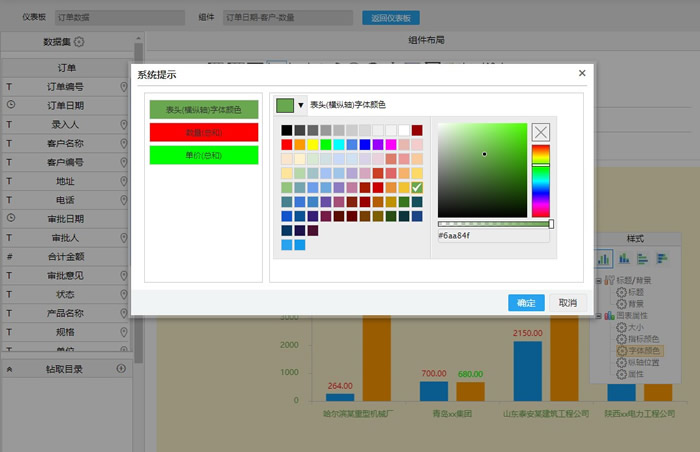Click the location pin icon beside 订单编号
The image size is (700, 452).
point(124,87)
